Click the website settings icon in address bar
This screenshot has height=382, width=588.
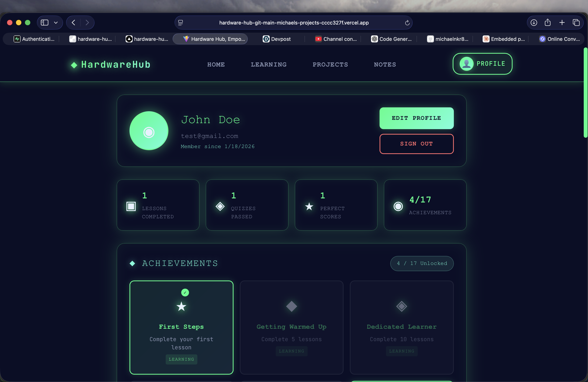(x=181, y=23)
